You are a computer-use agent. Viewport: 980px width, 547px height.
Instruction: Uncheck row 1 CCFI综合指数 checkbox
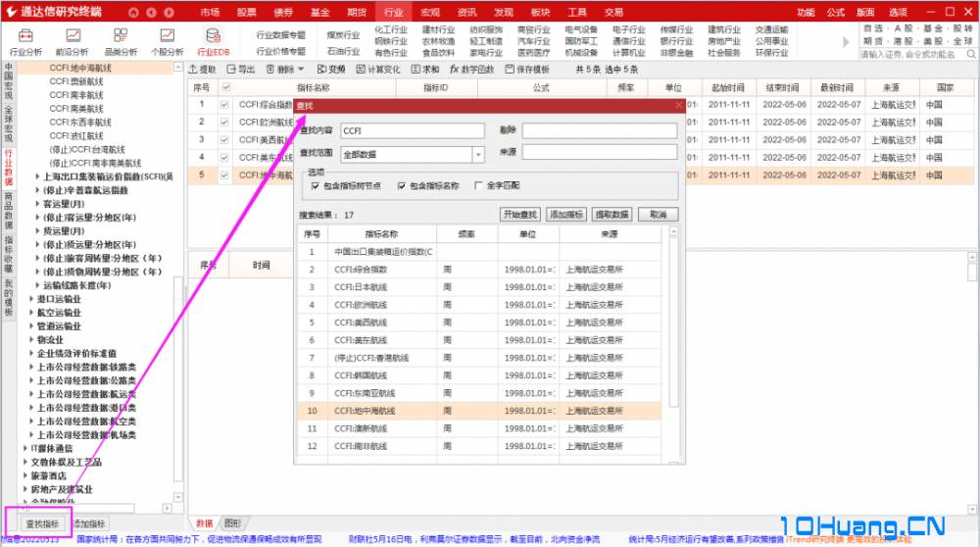tap(224, 104)
